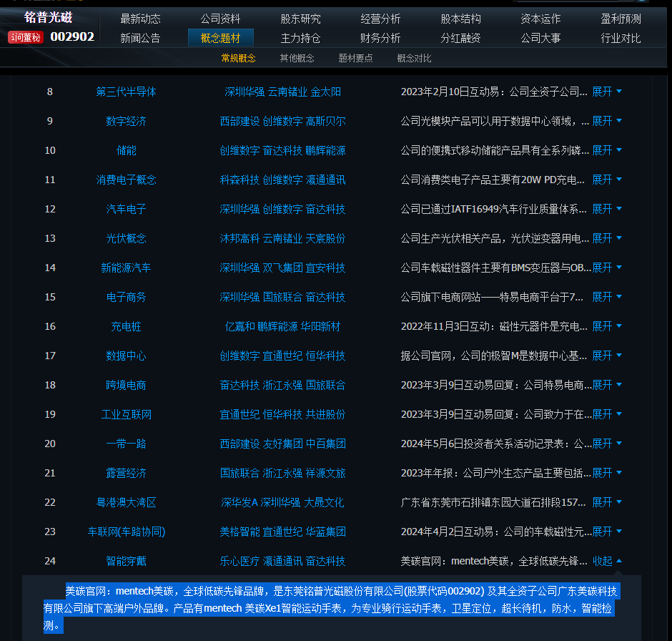Switch to 常规概念 sub-tab
Viewport: 672px width, 641px height.
[x=238, y=59]
